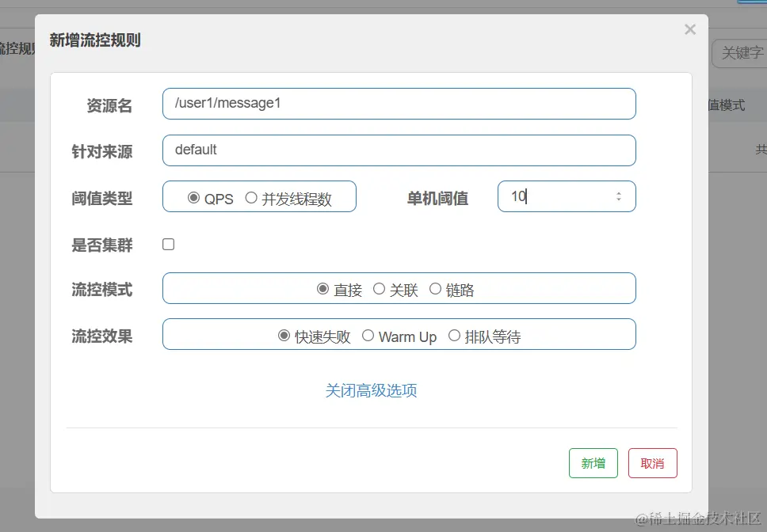767x532 pixels.
Task: Close the 新增流控规则 dialog with the X
Action: click(689, 29)
